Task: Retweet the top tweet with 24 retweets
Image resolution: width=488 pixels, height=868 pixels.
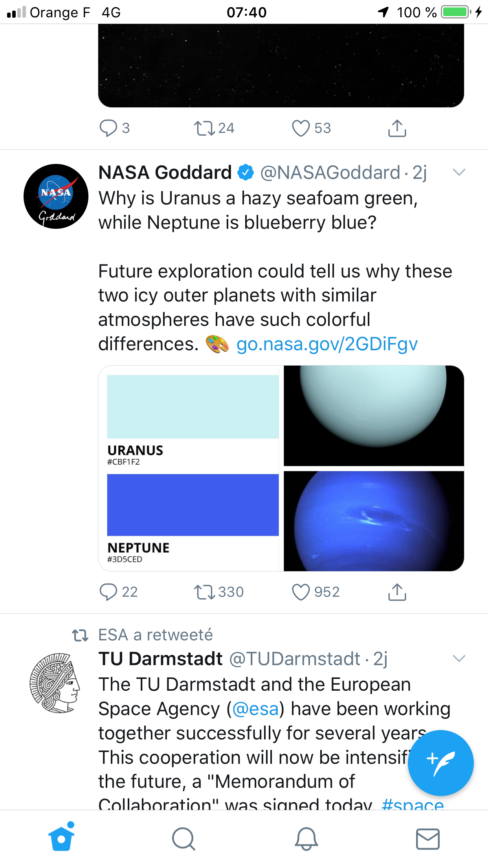Action: point(204,128)
